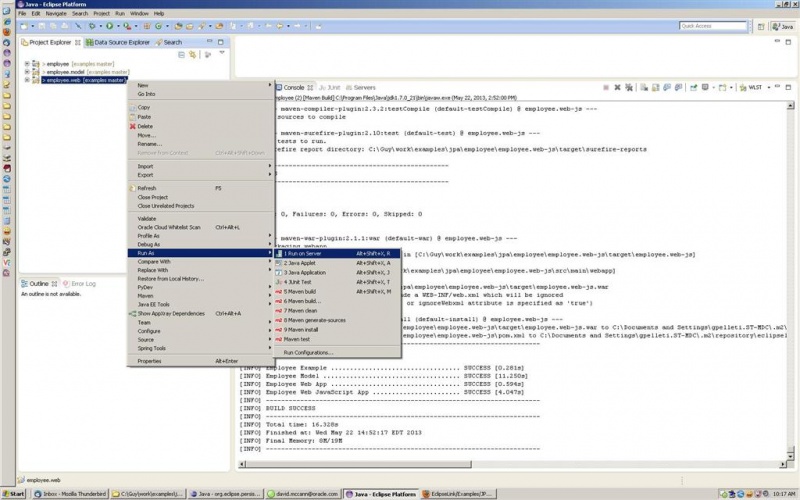800x500 pixels.
Task: Switch to Search view tab
Action: (x=169, y=42)
